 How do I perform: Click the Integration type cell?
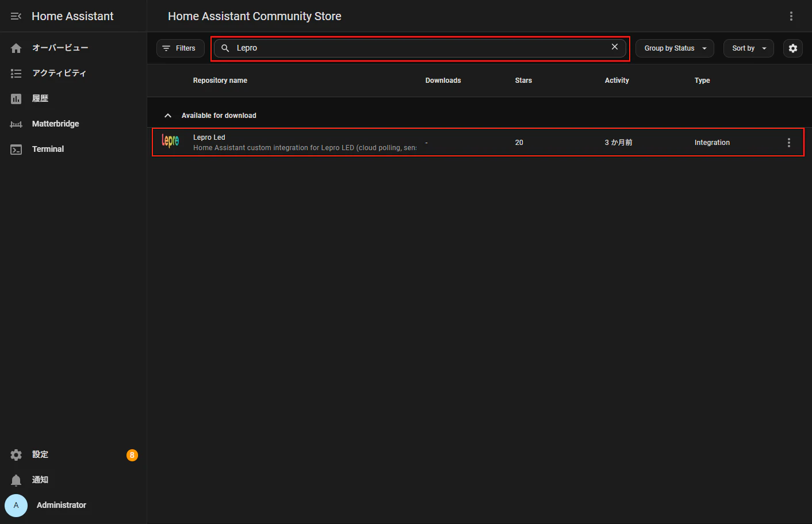712,143
